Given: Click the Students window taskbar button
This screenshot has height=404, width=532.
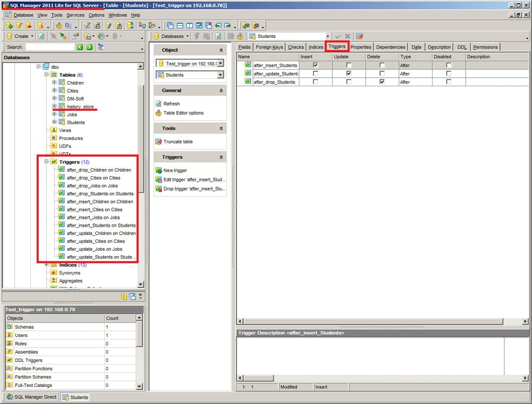Looking at the screenshot, I should 76,397.
